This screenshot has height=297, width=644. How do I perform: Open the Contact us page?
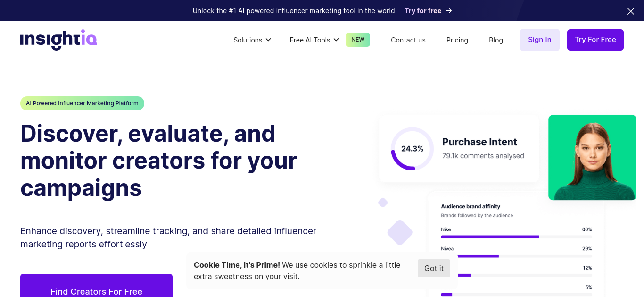click(408, 40)
